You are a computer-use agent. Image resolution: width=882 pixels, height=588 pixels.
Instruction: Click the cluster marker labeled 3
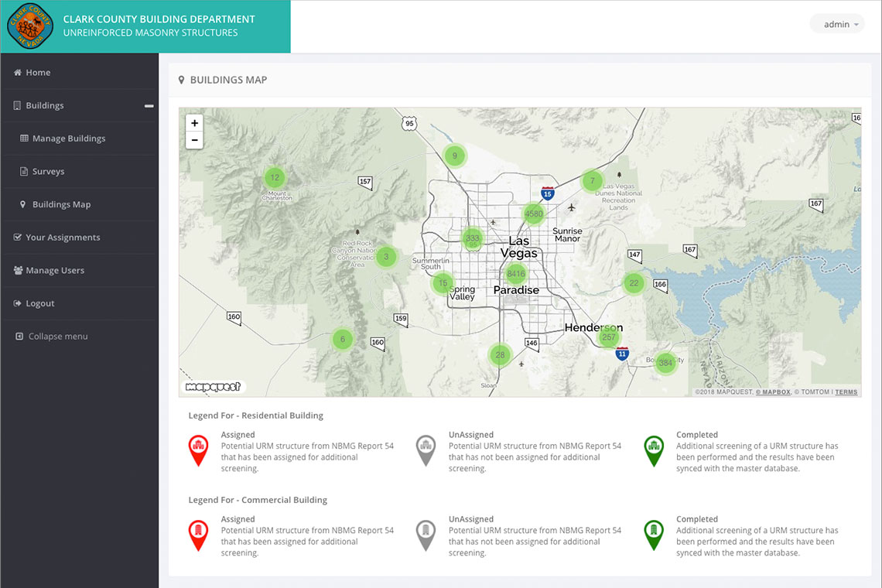[x=386, y=257]
